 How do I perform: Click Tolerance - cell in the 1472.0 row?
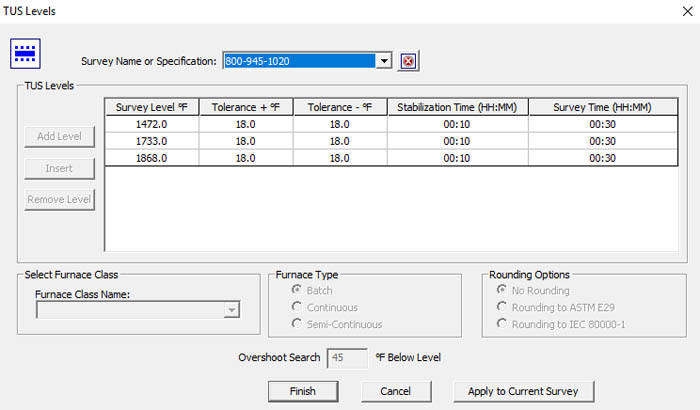pos(340,124)
